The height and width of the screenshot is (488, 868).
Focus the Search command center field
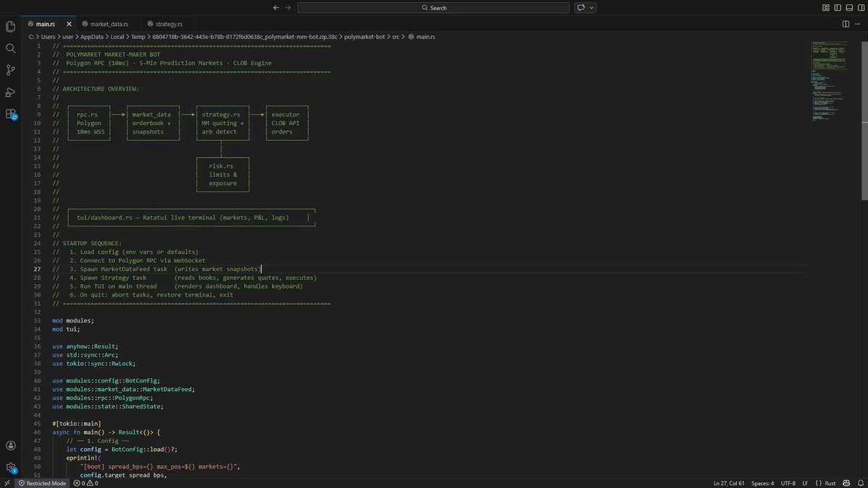(x=434, y=7)
